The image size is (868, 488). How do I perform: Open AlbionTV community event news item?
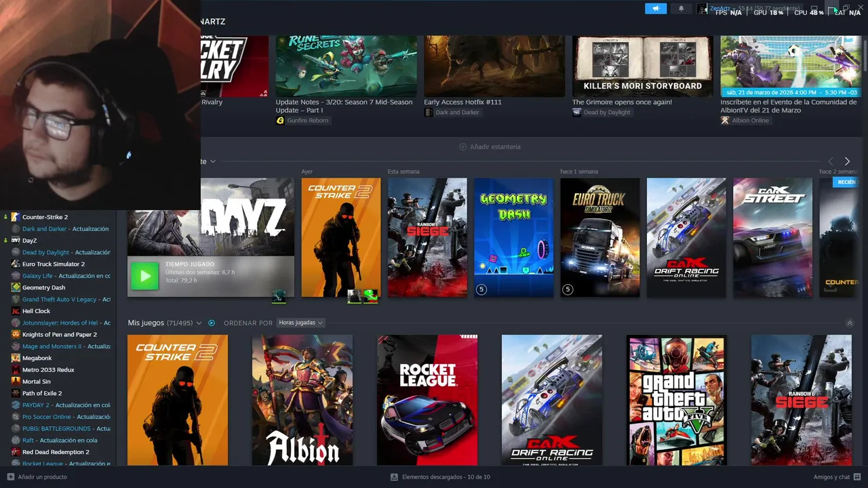791,66
